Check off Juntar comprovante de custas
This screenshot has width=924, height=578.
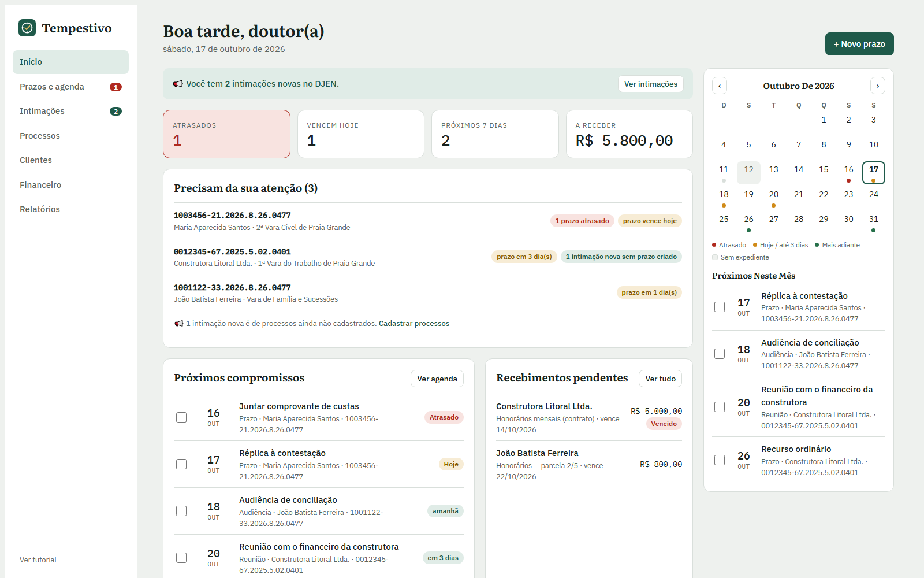point(181,417)
